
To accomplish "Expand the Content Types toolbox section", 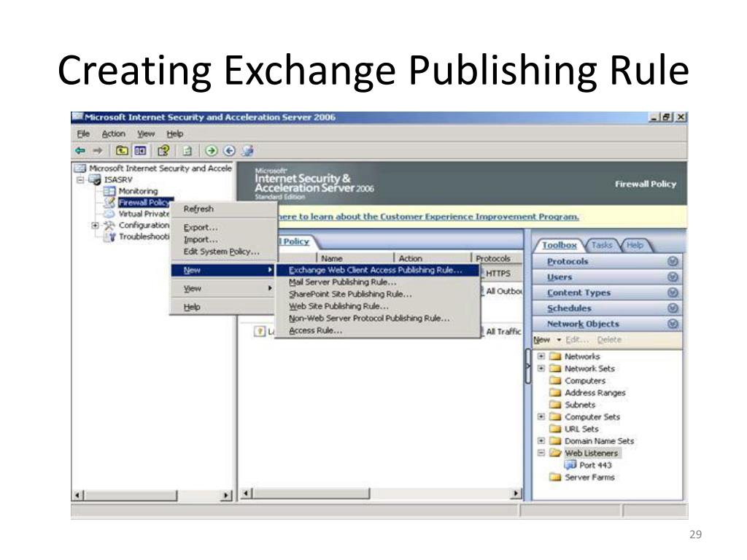I will point(673,292).
